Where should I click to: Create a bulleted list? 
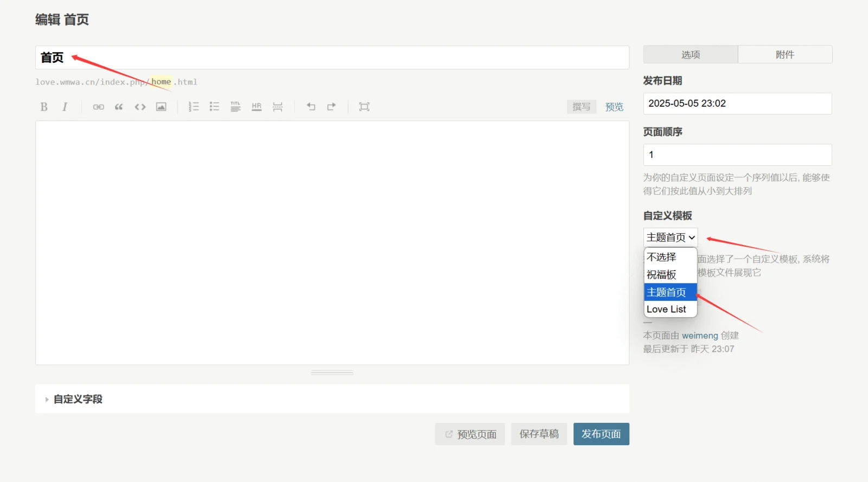(214, 107)
